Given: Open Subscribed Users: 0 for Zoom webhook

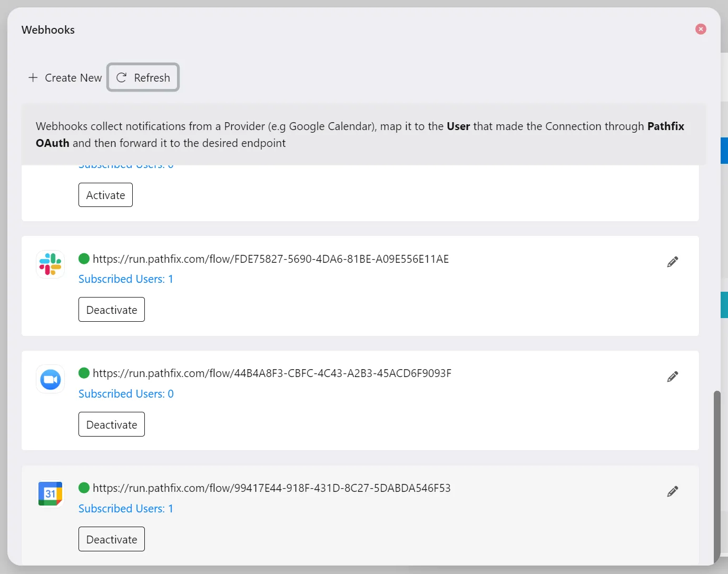Looking at the screenshot, I should (x=126, y=394).
